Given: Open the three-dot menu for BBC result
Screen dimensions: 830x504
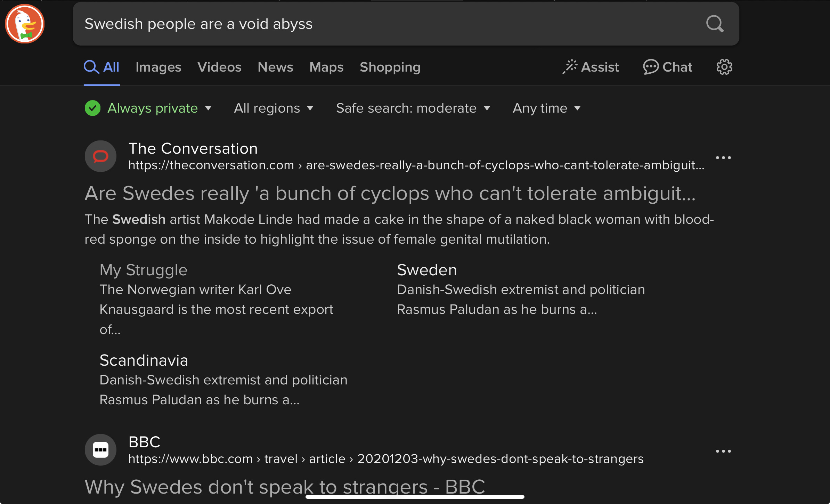Looking at the screenshot, I should (x=723, y=451).
